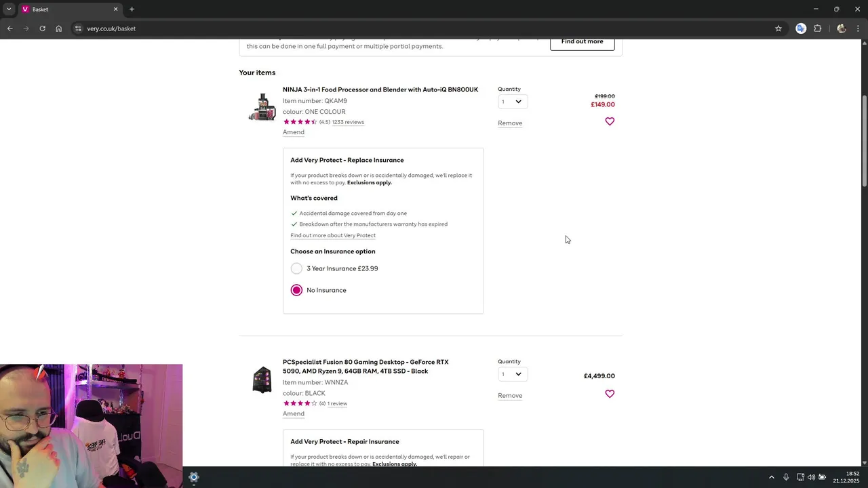868x488 pixels.
Task: Click the NINJA Food Processor thumbnail image
Action: [262, 107]
